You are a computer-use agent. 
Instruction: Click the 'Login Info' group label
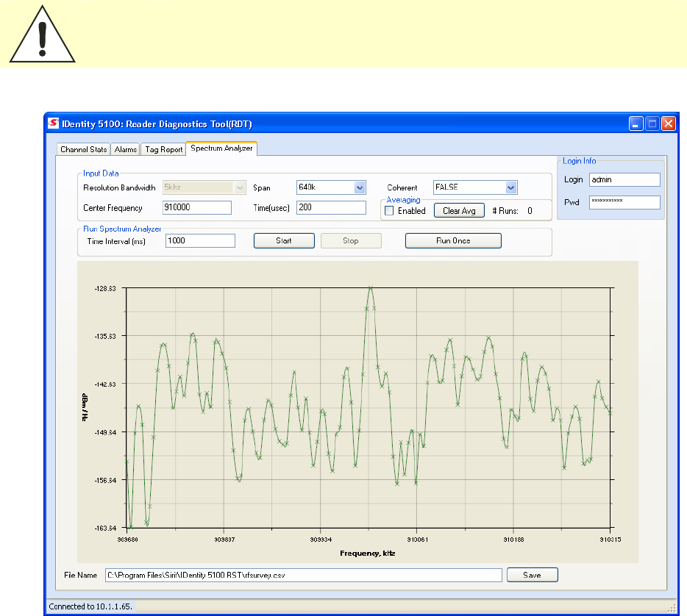tap(579, 161)
